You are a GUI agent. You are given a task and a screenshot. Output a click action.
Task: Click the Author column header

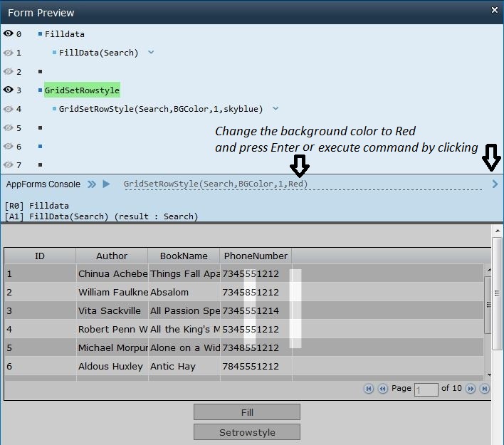112,256
